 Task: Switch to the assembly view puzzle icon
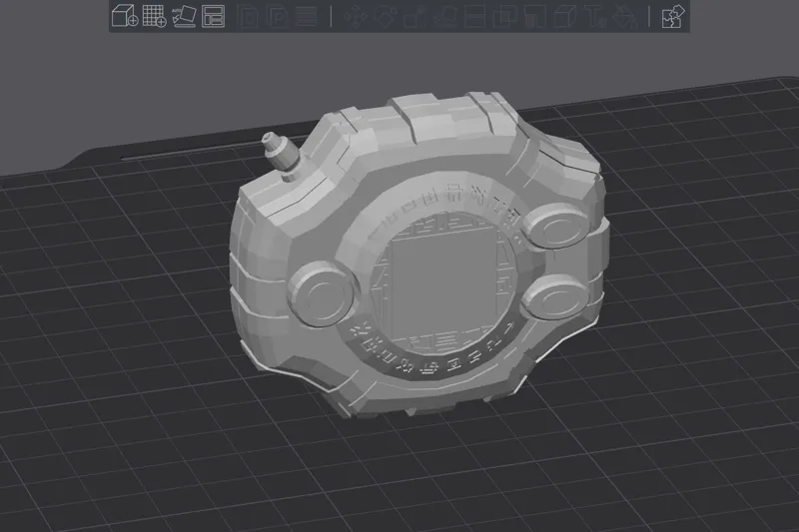pyautogui.click(x=672, y=16)
